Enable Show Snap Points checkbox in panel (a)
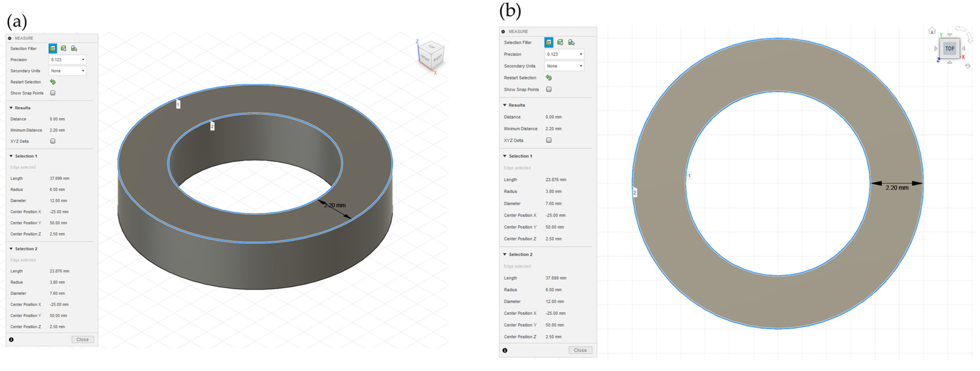 point(53,93)
